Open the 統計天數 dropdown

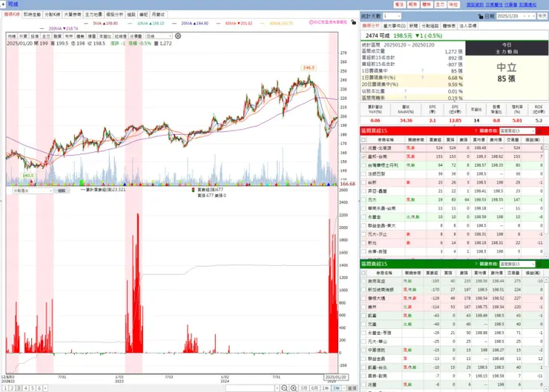pos(392,16)
